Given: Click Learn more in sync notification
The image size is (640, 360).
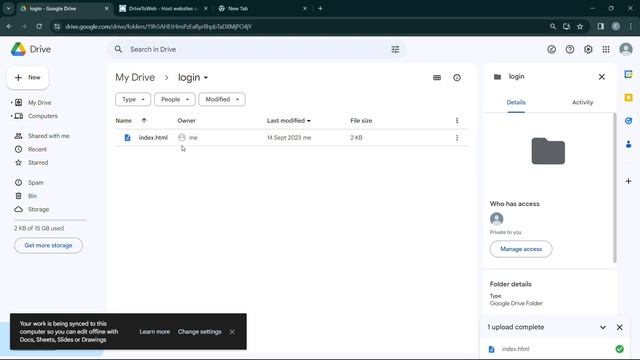Looking at the screenshot, I should coord(155,332).
